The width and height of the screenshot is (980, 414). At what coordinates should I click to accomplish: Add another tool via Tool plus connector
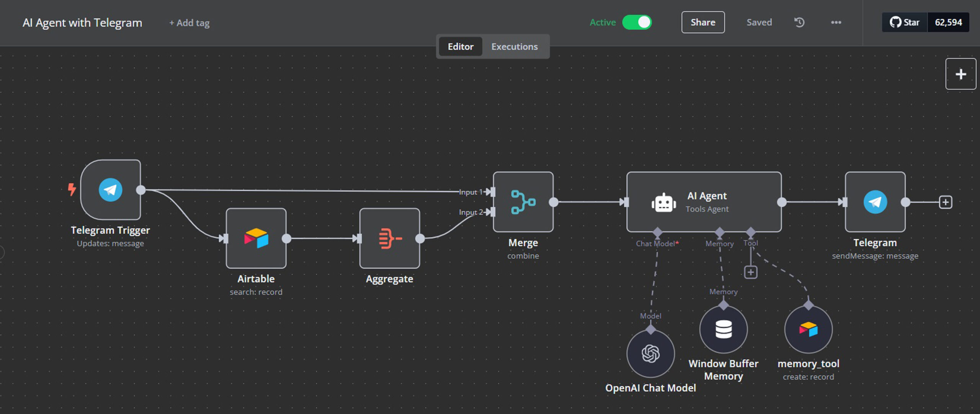tap(750, 272)
